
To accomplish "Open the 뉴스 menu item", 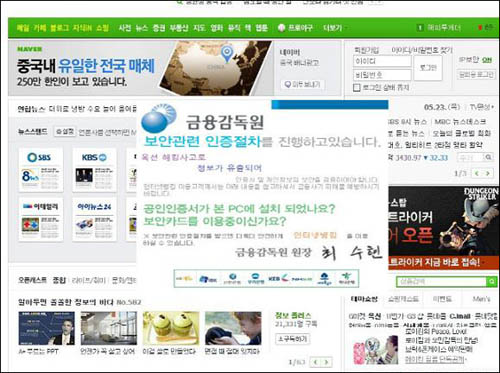I will 142,28.
